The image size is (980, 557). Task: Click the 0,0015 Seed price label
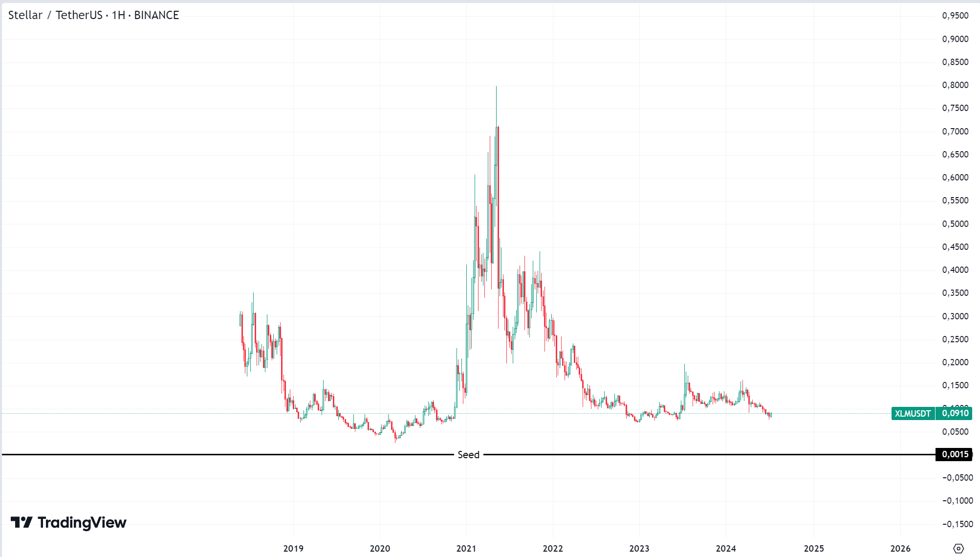[x=955, y=454]
